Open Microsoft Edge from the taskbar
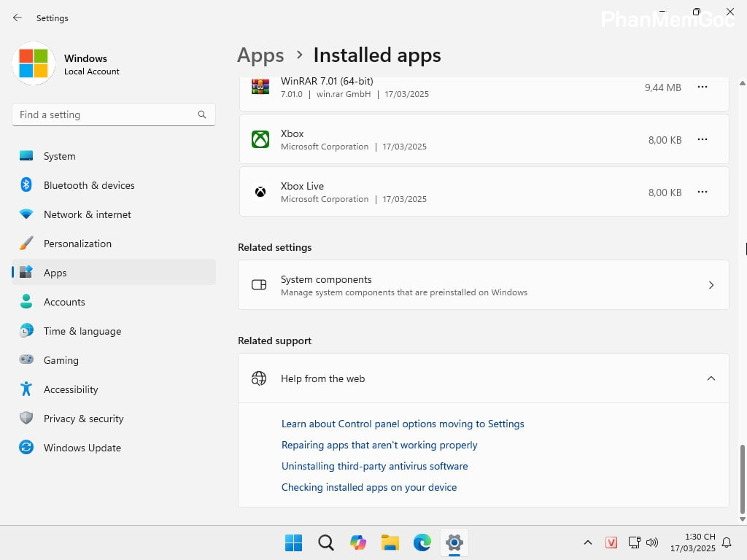 (422, 542)
